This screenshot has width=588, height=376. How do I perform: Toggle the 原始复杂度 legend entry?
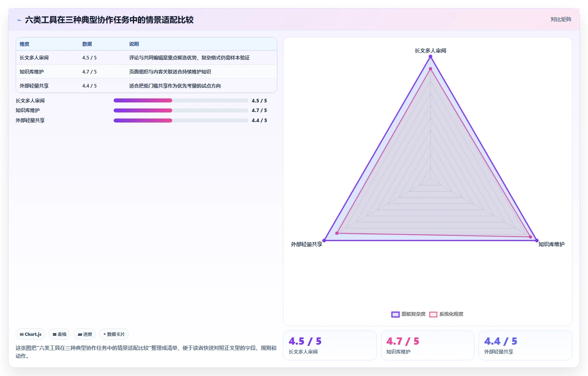tap(408, 314)
